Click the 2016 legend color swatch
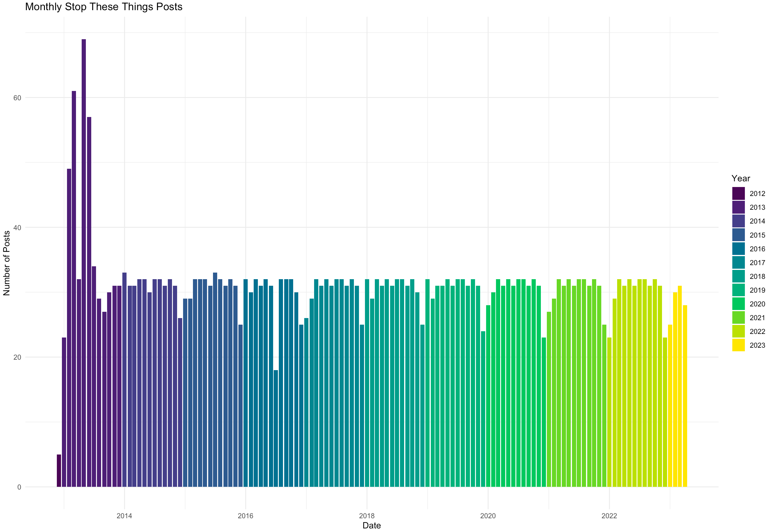The width and height of the screenshot is (770, 532). click(738, 249)
